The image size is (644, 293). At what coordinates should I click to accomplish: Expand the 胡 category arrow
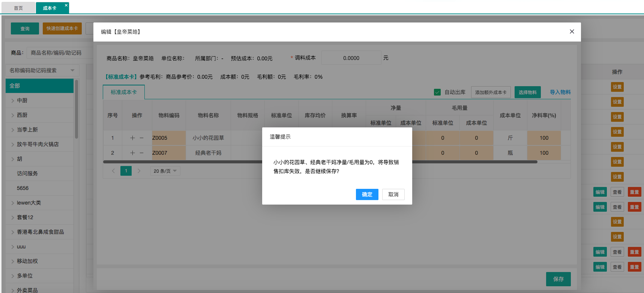[x=12, y=159]
